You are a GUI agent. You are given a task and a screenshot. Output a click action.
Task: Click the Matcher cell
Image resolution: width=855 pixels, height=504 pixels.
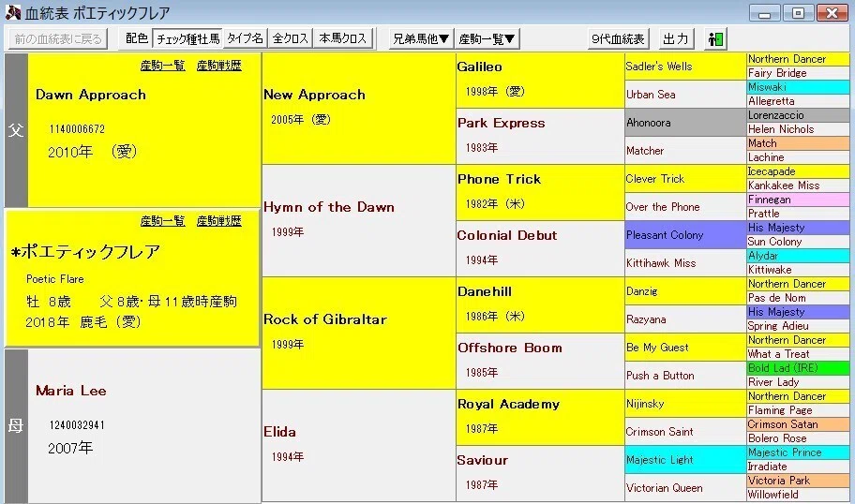coord(685,151)
